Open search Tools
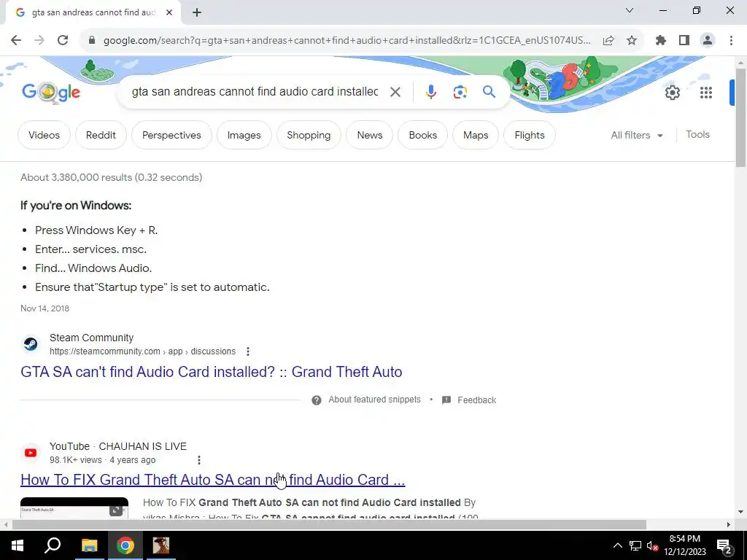 pyautogui.click(x=697, y=135)
